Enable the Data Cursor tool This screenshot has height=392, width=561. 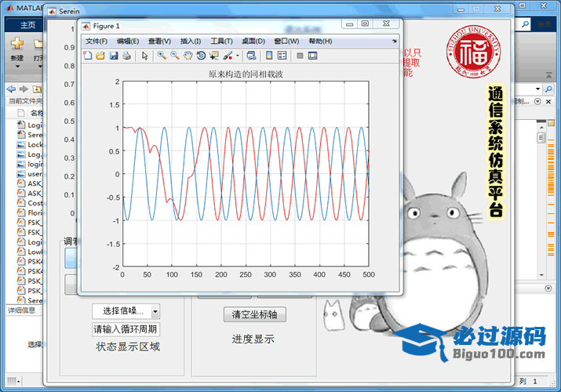pyautogui.click(x=214, y=56)
